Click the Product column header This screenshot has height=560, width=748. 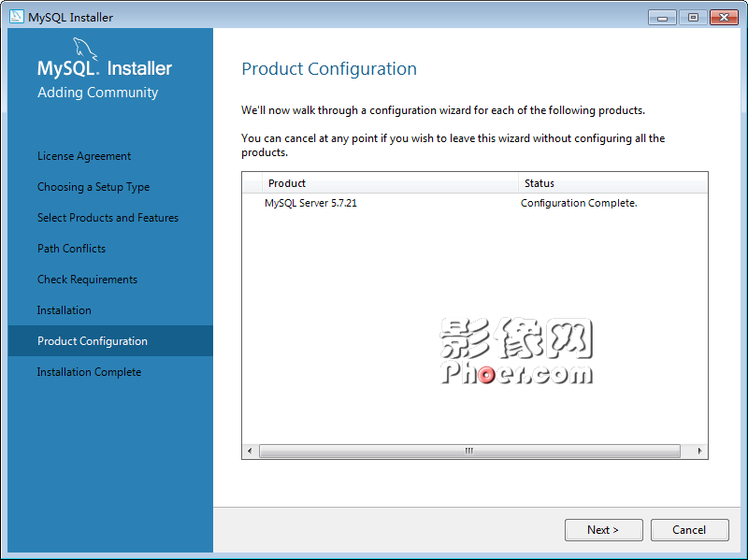click(x=390, y=183)
